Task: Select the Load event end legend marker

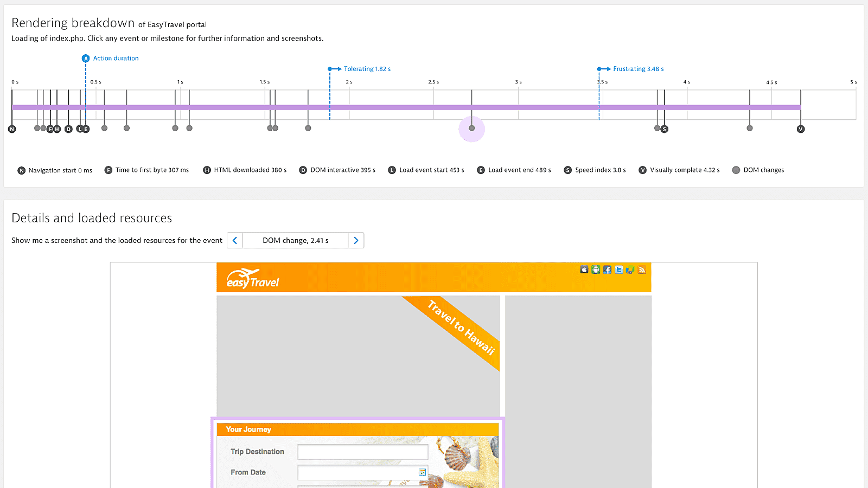Action: [x=481, y=170]
